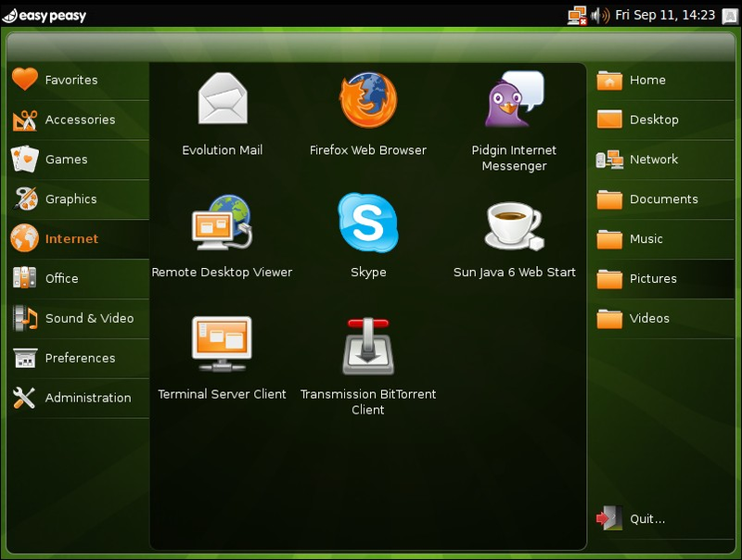This screenshot has height=560, width=742.
Task: Launch Terminal Server Client icon
Action: tap(222, 344)
